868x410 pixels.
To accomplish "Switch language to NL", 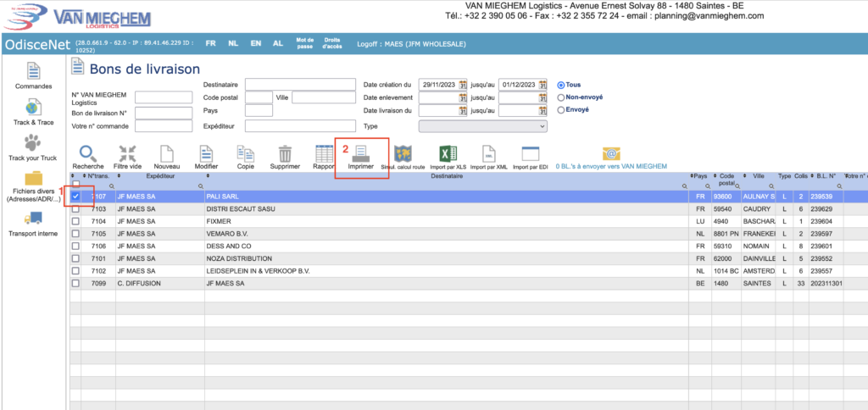I will coord(233,42).
